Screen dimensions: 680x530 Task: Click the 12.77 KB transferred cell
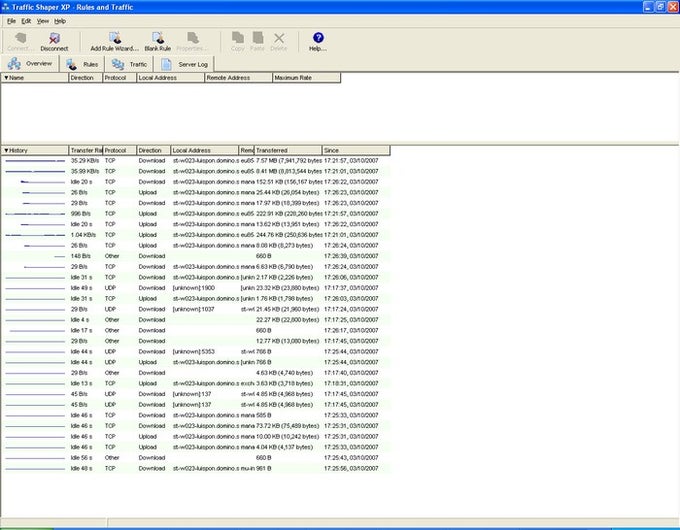coord(288,341)
